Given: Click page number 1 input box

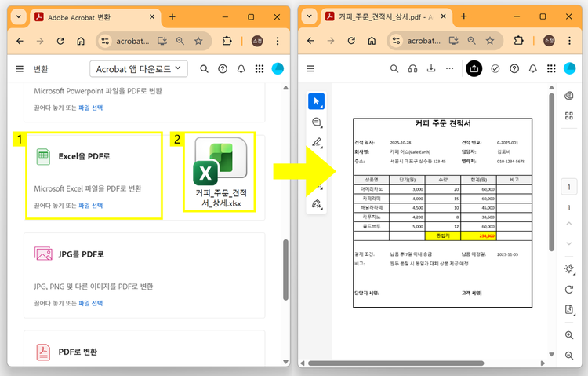Looking at the screenshot, I should click(x=569, y=187).
